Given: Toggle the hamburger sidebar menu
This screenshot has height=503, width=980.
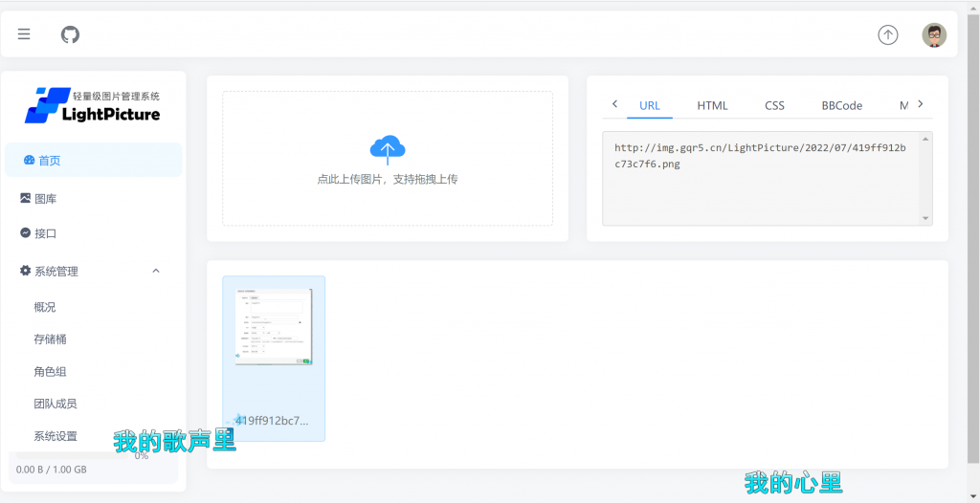Looking at the screenshot, I should coord(24,34).
